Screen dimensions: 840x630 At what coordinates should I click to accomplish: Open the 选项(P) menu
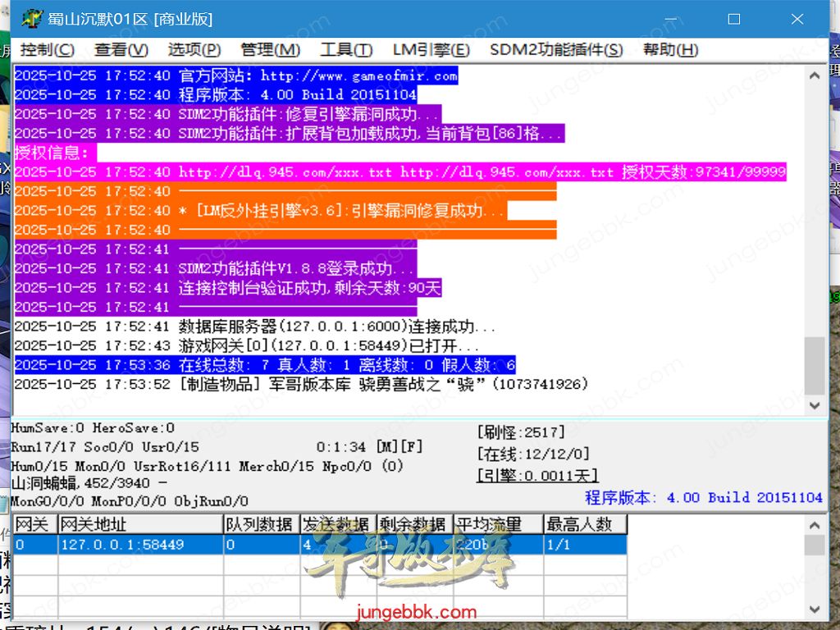[194, 50]
